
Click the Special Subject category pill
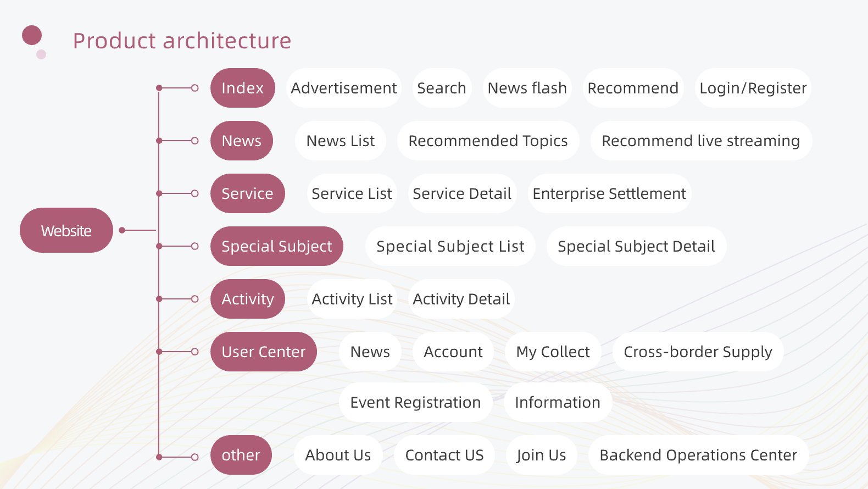coord(276,246)
